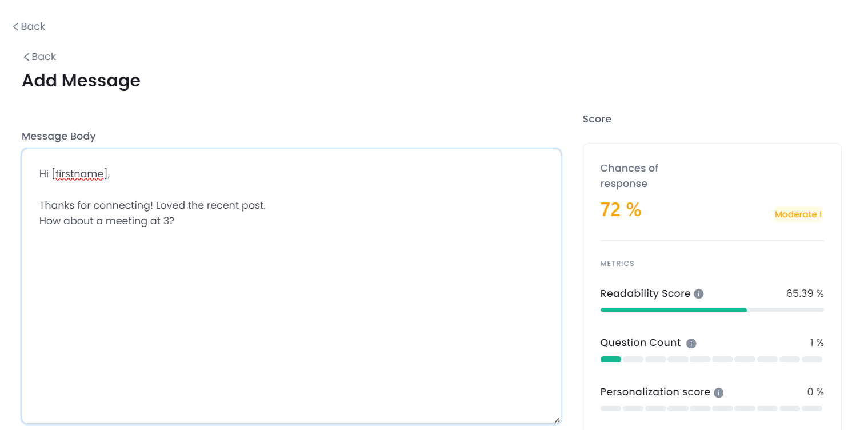Click the resize handle of the message textarea
Viewport: 868px width, 433px height.
557,421
